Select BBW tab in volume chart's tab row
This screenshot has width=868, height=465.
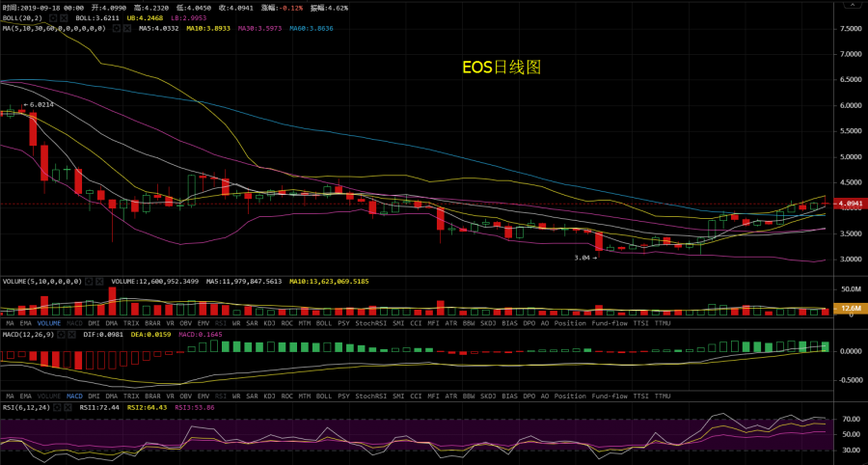coord(469,322)
